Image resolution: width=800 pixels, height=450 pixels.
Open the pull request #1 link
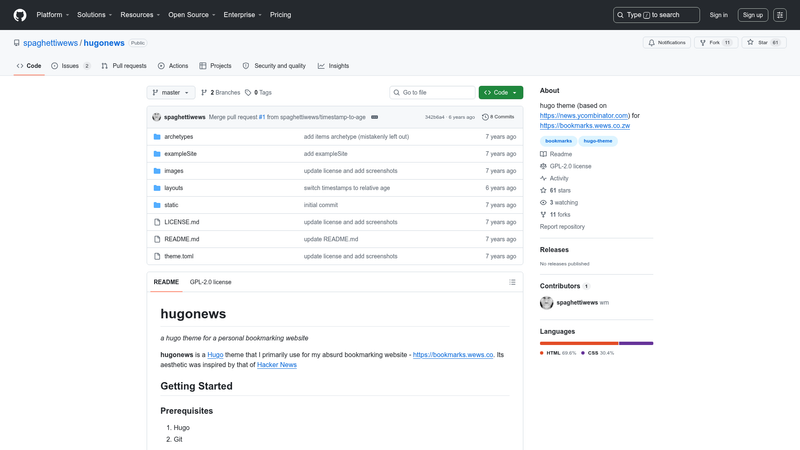coord(262,117)
